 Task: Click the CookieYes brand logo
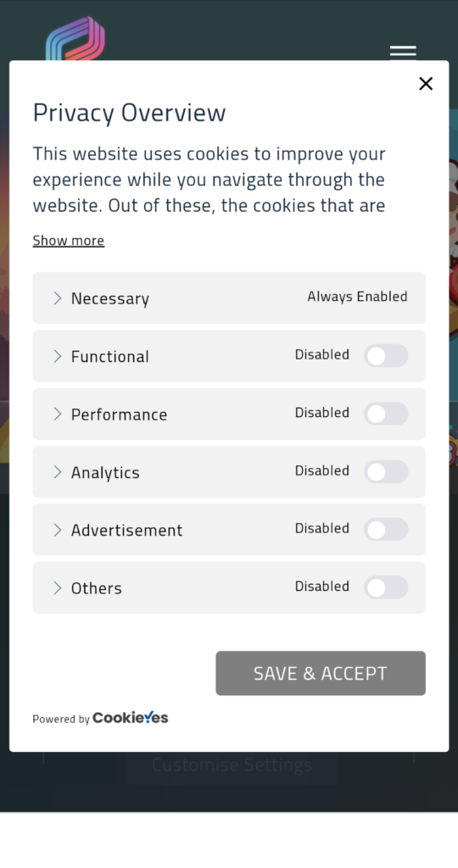coord(130,717)
